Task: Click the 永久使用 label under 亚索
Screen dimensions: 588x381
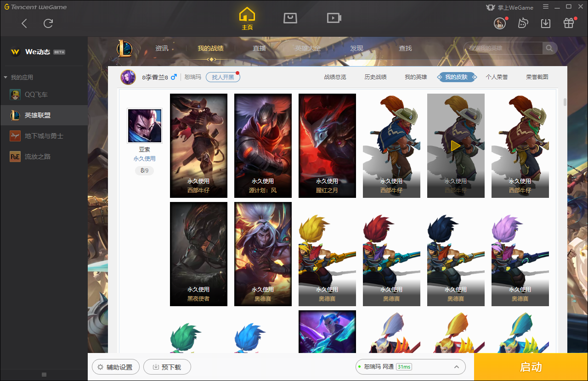Action: (144, 158)
